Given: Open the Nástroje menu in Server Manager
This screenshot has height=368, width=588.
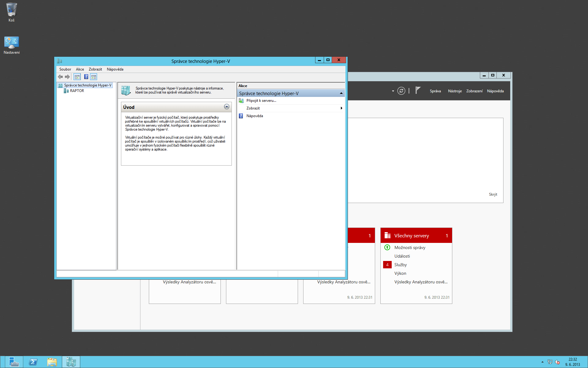Looking at the screenshot, I should point(455,91).
